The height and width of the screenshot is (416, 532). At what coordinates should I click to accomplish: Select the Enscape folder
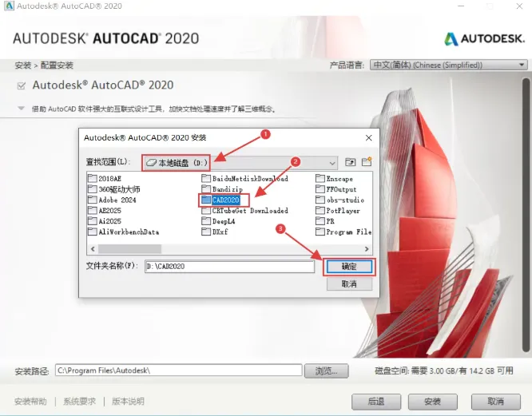click(335, 178)
